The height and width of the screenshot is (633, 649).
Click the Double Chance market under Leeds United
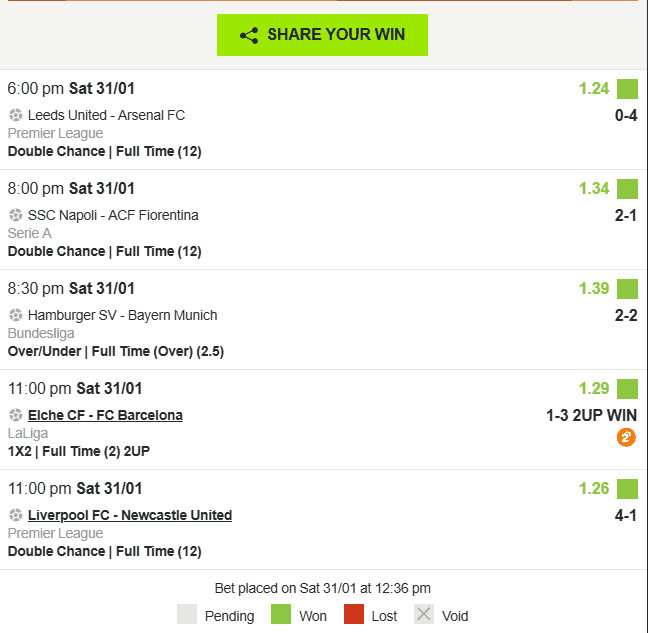click(x=105, y=152)
